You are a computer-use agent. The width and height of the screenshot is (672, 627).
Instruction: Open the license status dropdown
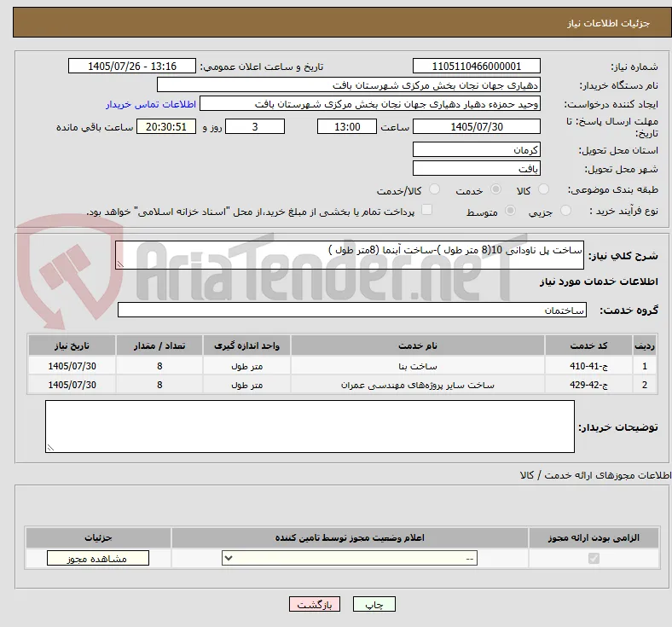point(350,559)
